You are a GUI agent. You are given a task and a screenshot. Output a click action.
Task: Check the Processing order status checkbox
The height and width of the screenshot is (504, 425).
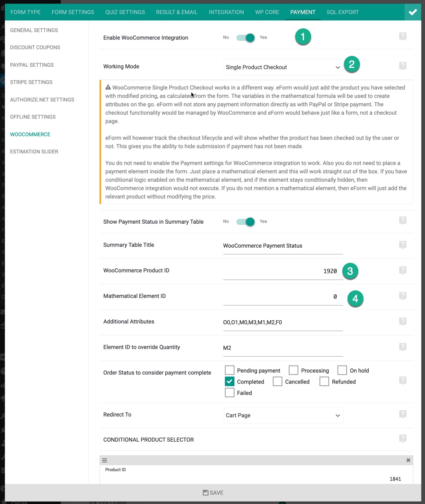(x=294, y=370)
